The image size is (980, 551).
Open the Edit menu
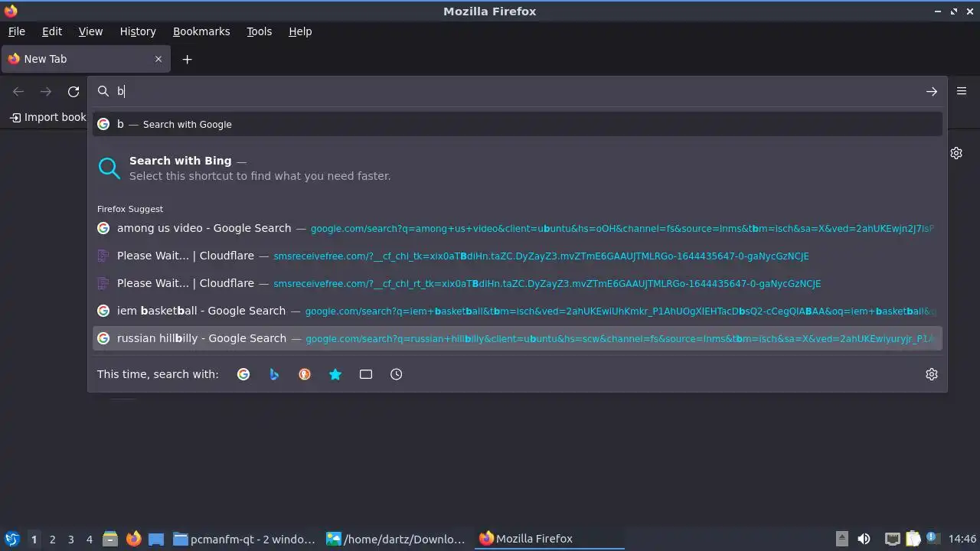(x=51, y=31)
